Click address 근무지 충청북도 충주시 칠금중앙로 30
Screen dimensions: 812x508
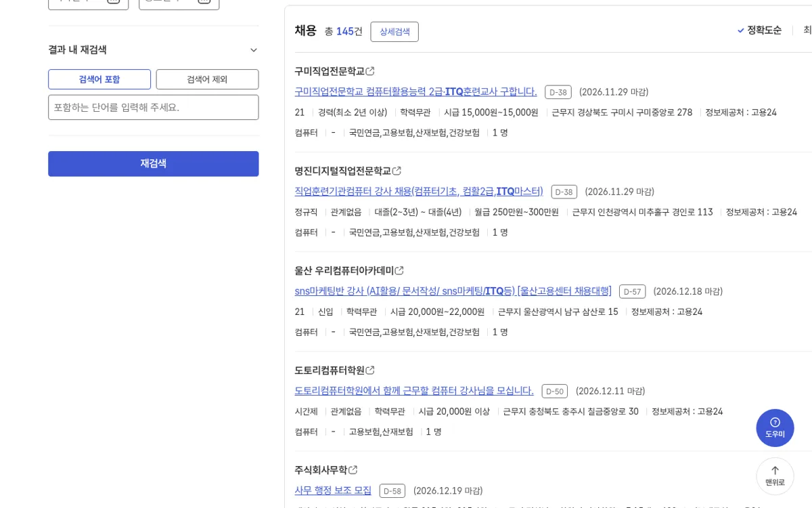click(570, 411)
